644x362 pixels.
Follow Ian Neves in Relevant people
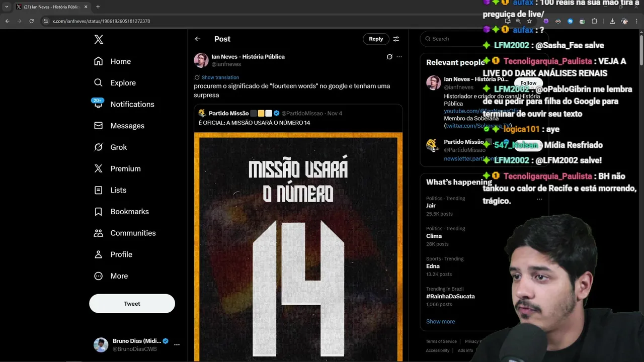click(x=528, y=83)
